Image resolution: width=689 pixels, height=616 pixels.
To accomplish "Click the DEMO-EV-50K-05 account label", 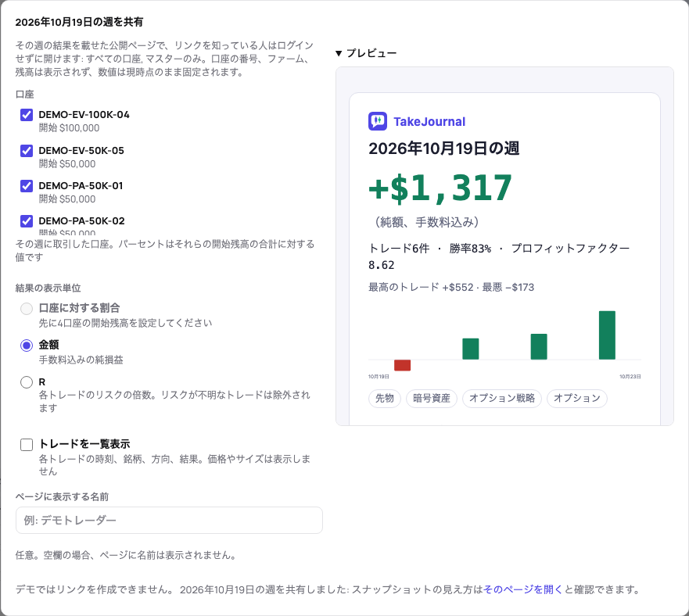I will coord(81,151).
